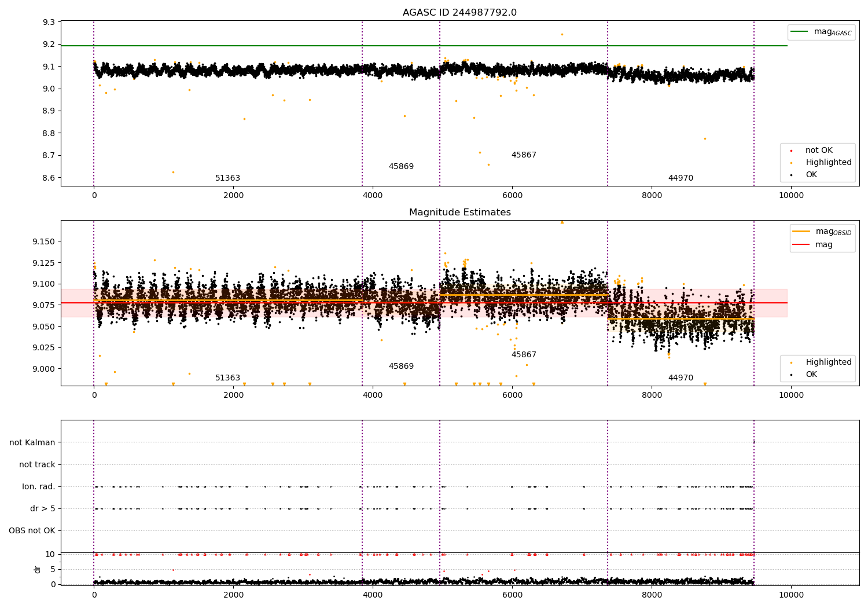Image resolution: width=868 pixels, height=608 pixels.
Task: Click the 'OBS not OK' axis label
Action: (32, 530)
